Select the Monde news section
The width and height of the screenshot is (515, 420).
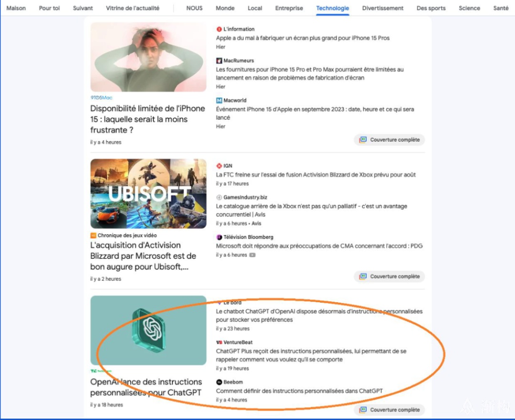pos(225,8)
